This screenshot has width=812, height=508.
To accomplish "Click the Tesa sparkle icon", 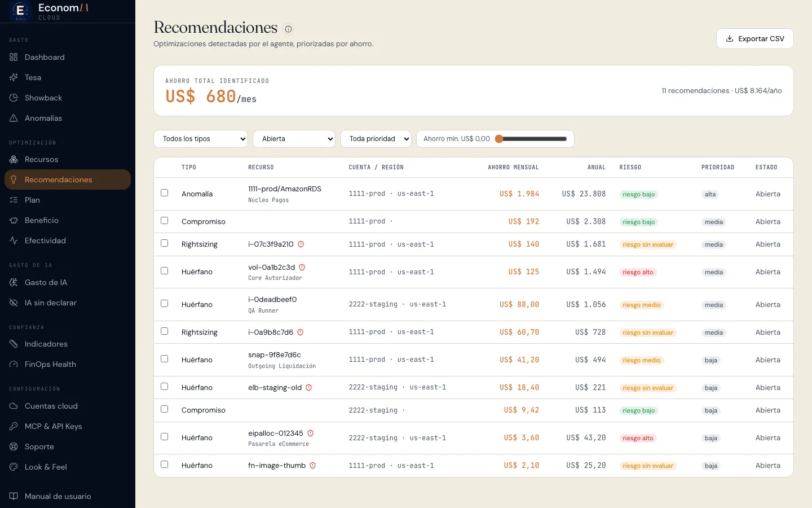I will click(x=14, y=77).
